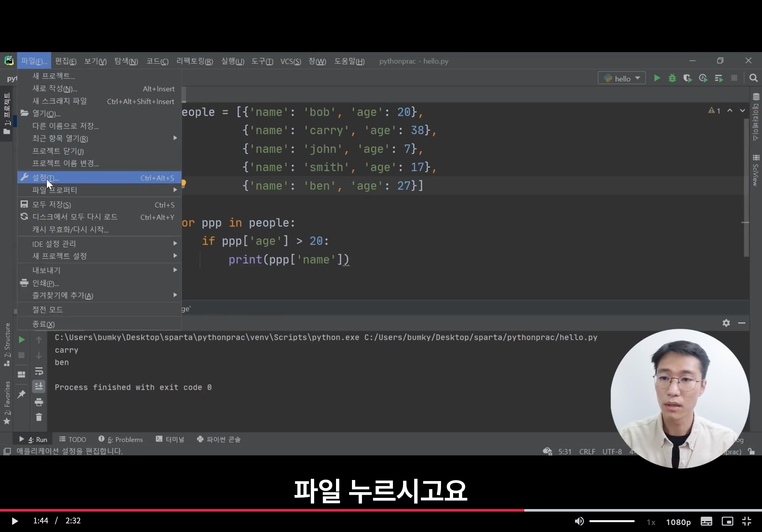
Task: Expand the add to favorites submenu
Action: 99,296
